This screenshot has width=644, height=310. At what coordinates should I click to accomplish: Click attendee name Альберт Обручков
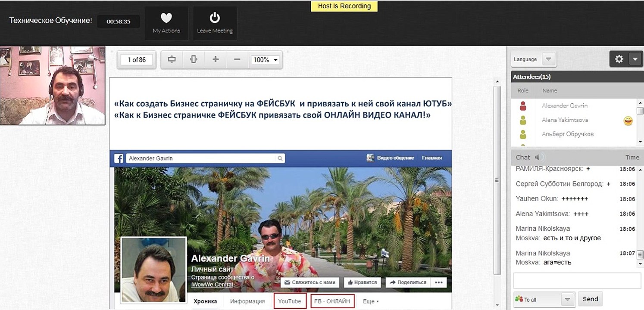568,134
